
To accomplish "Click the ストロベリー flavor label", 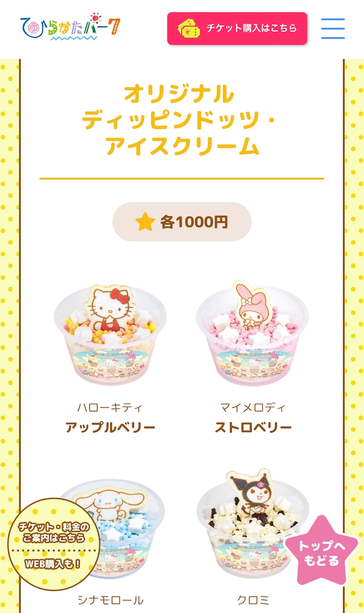I will point(253,428).
